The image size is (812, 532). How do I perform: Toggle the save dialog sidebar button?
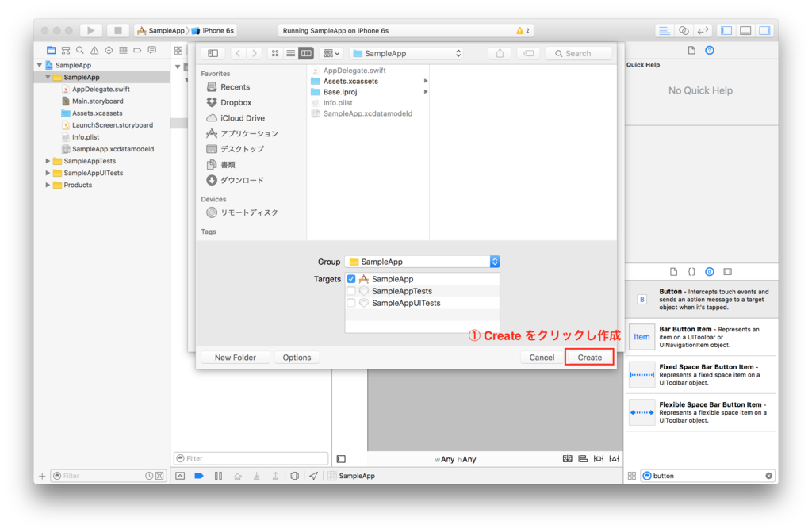213,53
